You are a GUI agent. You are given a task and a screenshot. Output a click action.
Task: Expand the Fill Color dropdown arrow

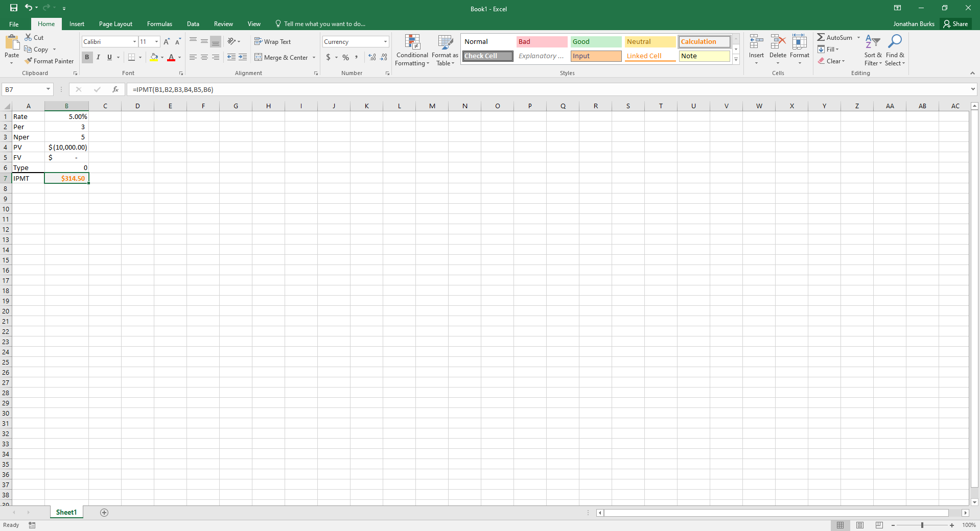click(161, 57)
